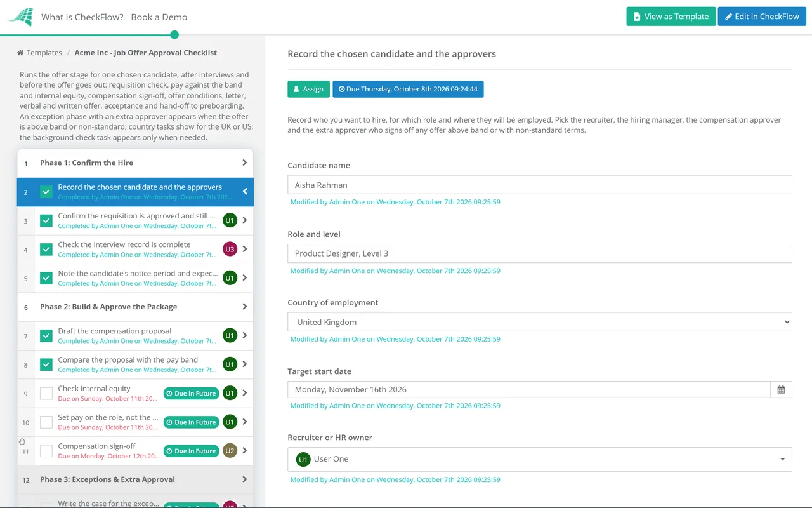This screenshot has height=508, width=812.
Task: Click U1 avatar on Compare the proposal task
Action: point(230,364)
